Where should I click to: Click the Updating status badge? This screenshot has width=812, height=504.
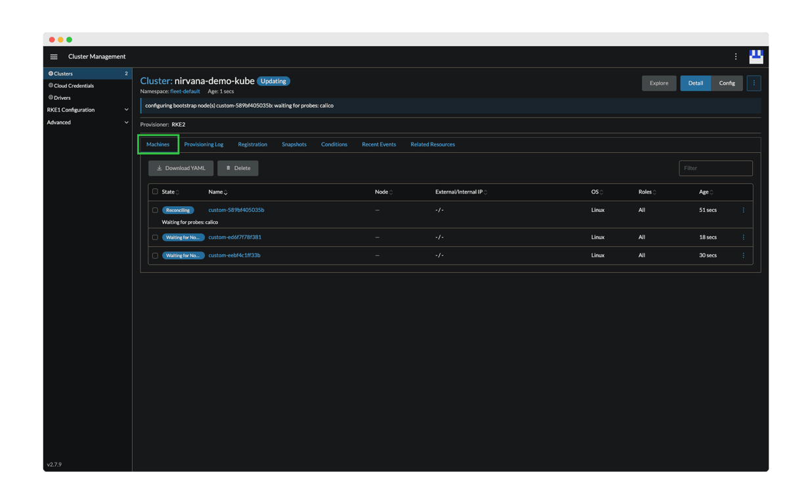[273, 81]
